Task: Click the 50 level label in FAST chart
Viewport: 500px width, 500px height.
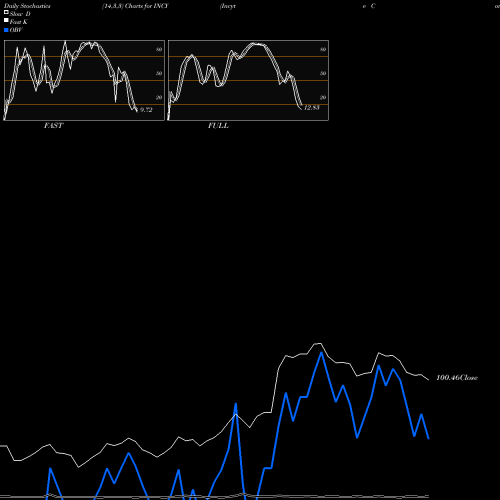Action: (x=159, y=73)
